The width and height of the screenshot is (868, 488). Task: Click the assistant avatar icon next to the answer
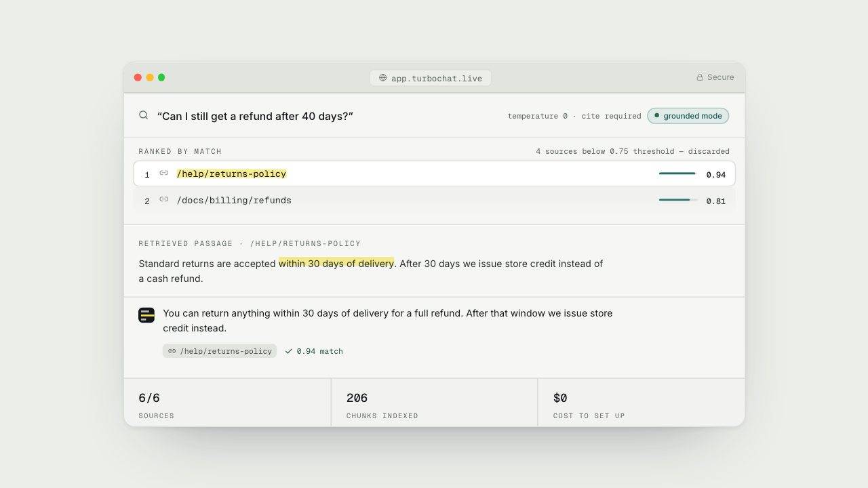coord(146,315)
